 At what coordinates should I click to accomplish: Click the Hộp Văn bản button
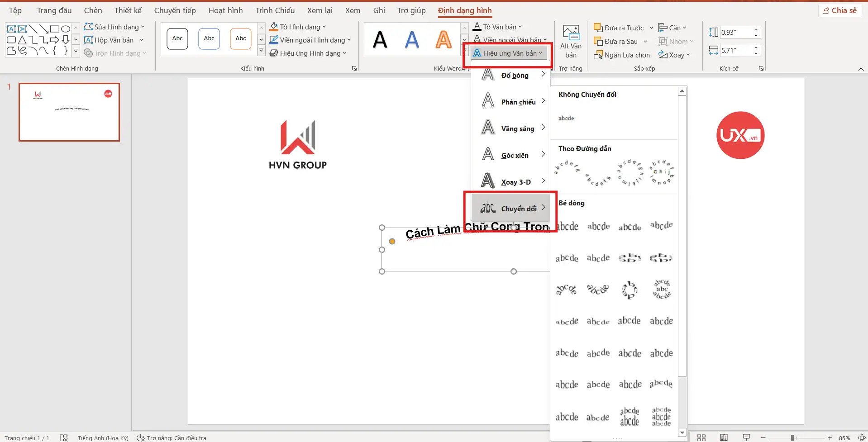(x=114, y=40)
